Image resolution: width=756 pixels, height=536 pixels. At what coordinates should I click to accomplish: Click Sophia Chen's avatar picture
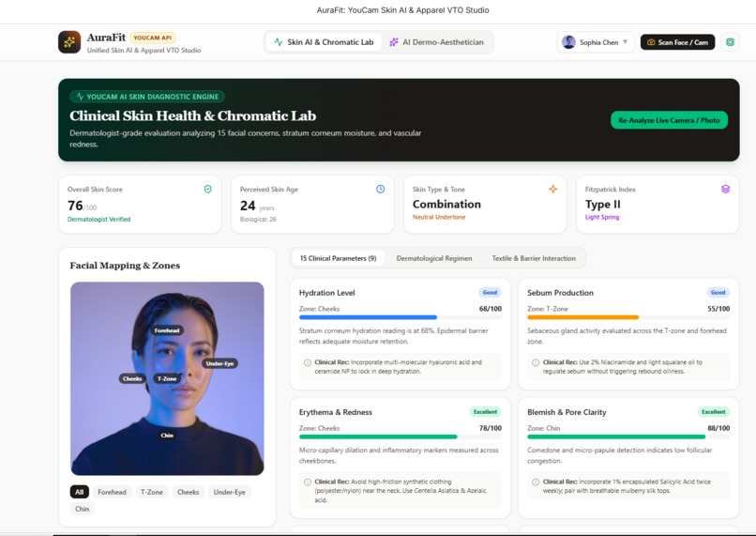point(569,42)
